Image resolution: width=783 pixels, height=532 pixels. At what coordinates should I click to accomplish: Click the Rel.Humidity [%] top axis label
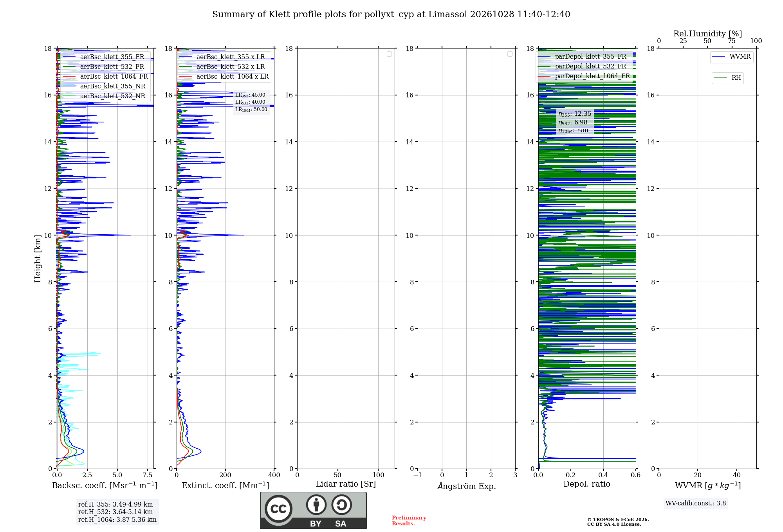point(707,34)
